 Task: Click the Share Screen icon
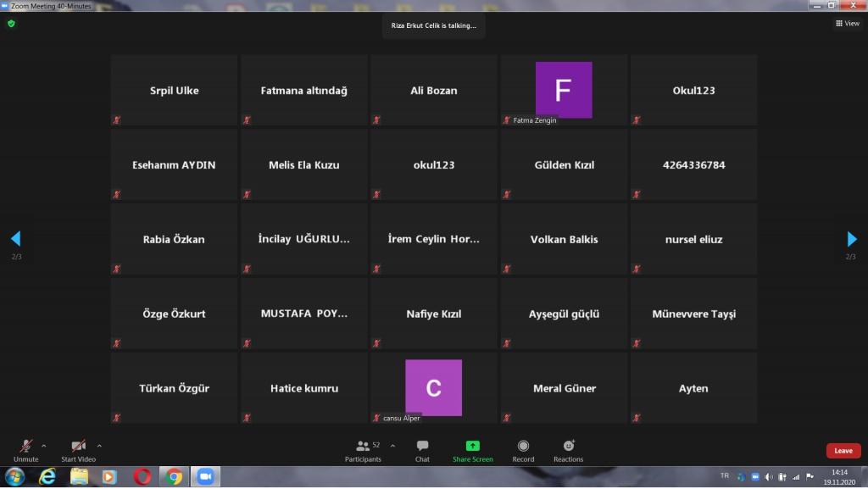pyautogui.click(x=472, y=447)
